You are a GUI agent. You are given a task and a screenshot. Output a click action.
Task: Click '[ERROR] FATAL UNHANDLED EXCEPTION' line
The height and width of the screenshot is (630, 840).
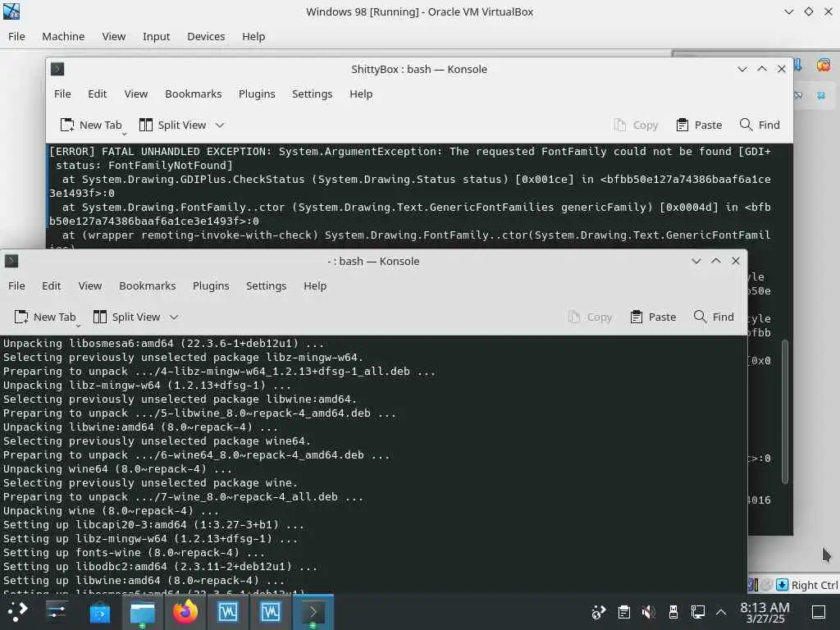410,151
